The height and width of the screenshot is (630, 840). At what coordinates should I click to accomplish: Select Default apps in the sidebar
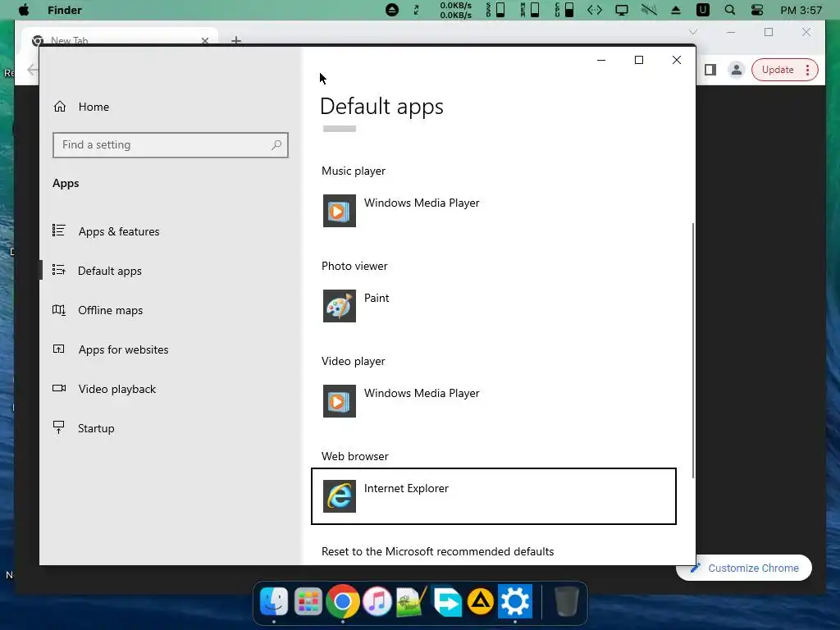point(110,271)
